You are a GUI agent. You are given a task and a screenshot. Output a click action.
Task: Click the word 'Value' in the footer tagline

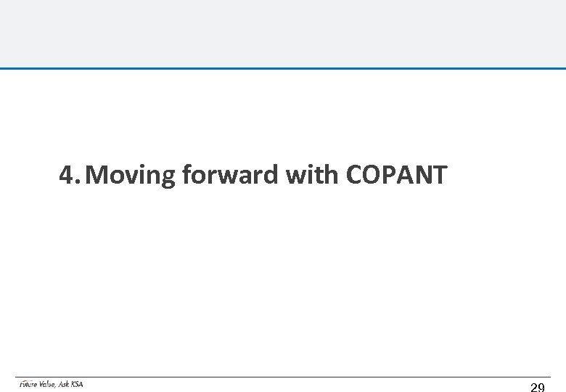point(46,384)
